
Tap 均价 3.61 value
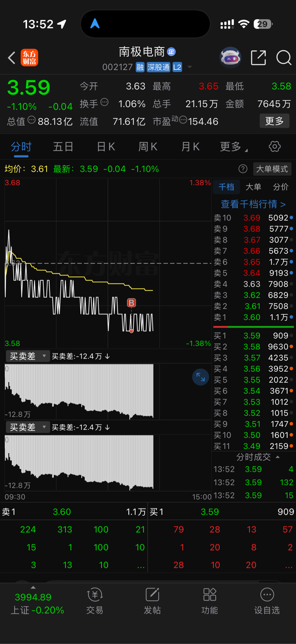(39, 169)
